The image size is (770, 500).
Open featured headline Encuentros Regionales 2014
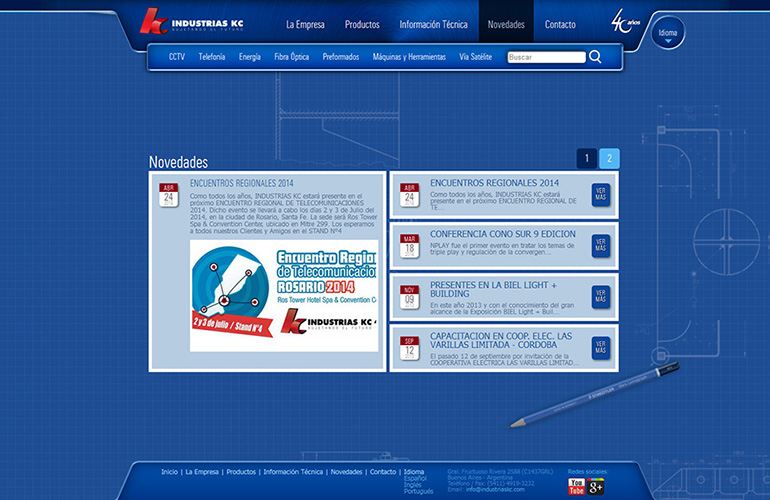(242, 183)
